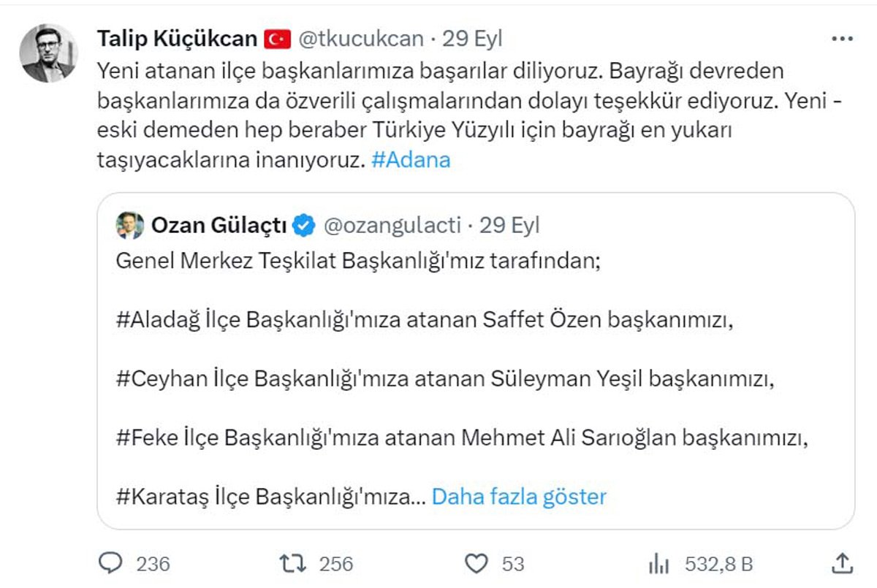
Task: Click Ozan Gülaçtı's small profile avatar
Action: click(x=129, y=226)
